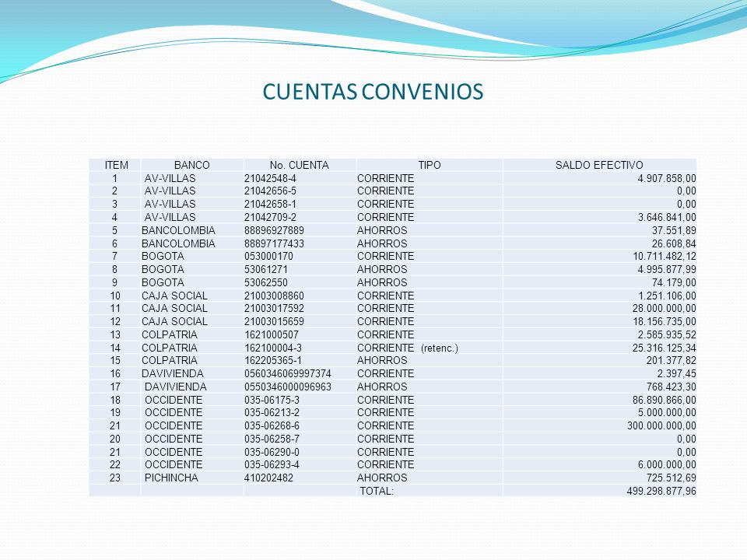Click account number 053000170
Image resolution: width=747 pixels, height=560 pixels.
(x=268, y=256)
